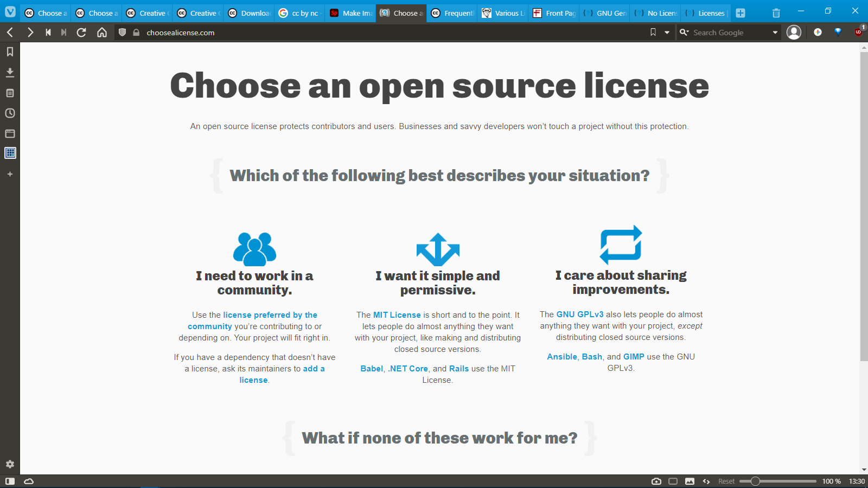Image resolution: width=868 pixels, height=488 pixels.
Task: Add a new web panel
Action: pyautogui.click(x=10, y=174)
